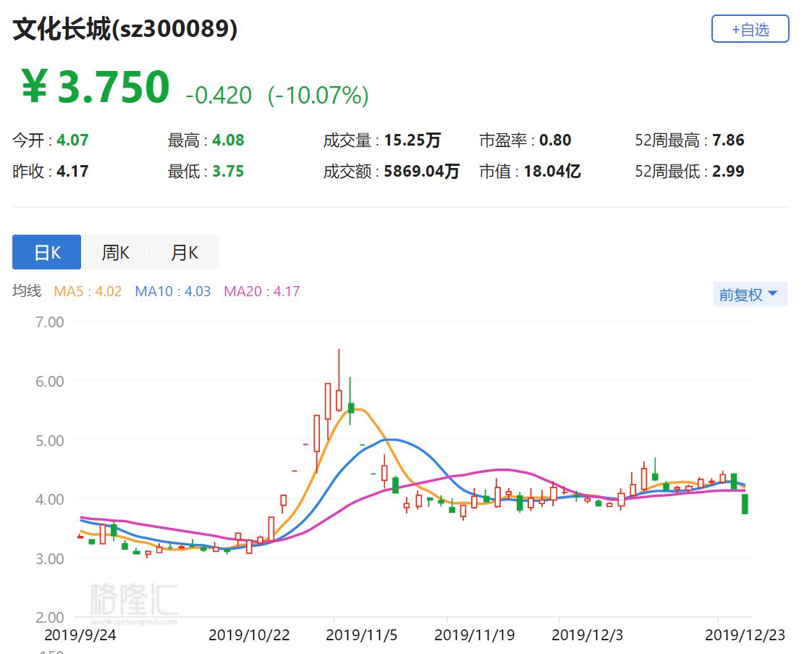The width and height of the screenshot is (812, 654).
Task: Click the 均线 moving average label
Action: [27, 290]
